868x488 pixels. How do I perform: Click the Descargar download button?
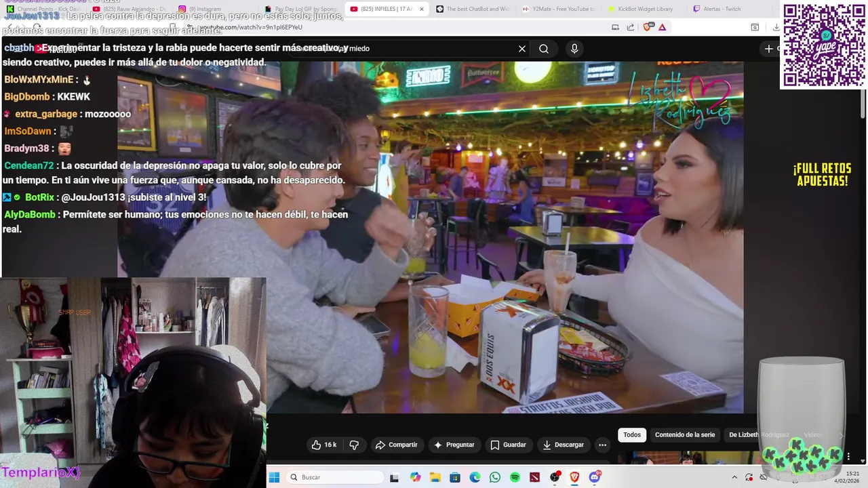pos(563,445)
